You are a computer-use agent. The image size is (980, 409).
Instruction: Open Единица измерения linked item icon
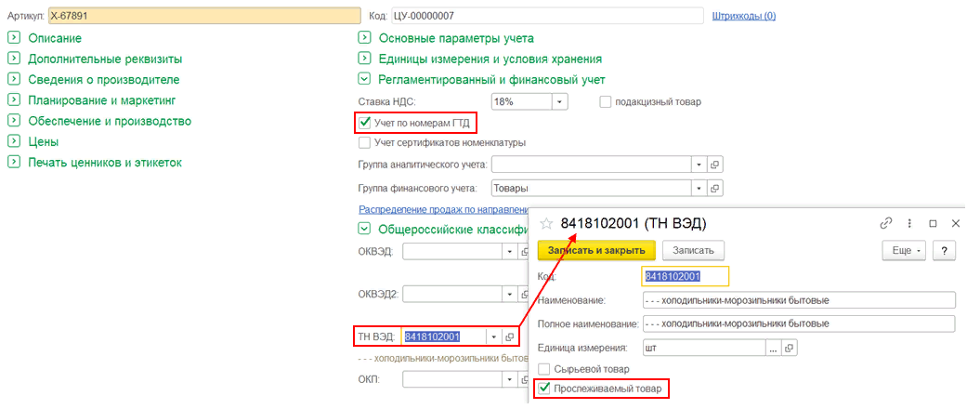click(x=789, y=348)
